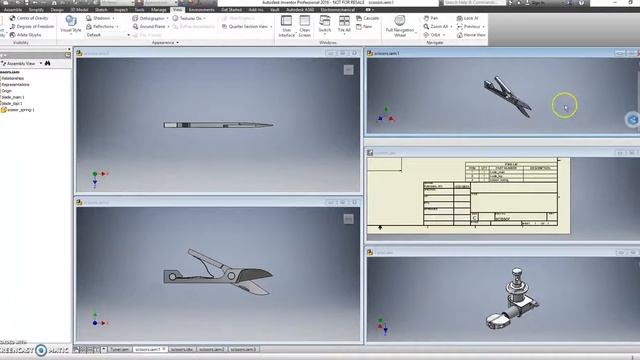
Task: Click the binoculars find icon in browser
Action: click(x=48, y=63)
